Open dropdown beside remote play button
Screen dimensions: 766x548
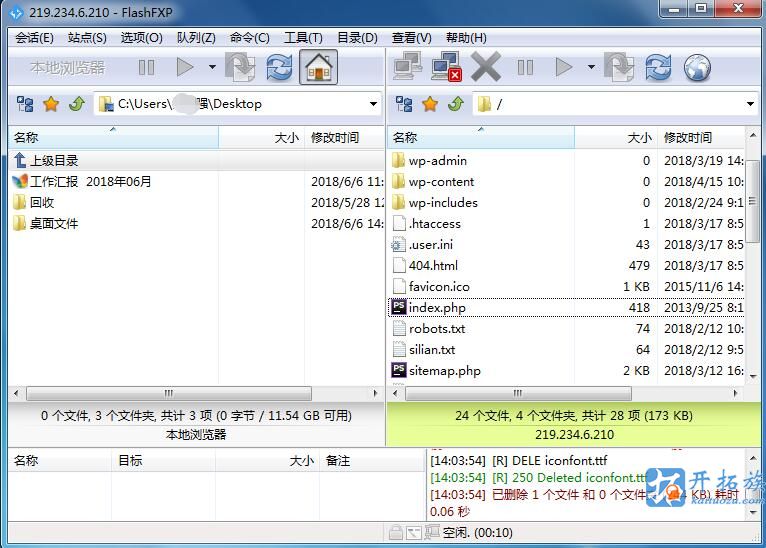click(x=591, y=67)
